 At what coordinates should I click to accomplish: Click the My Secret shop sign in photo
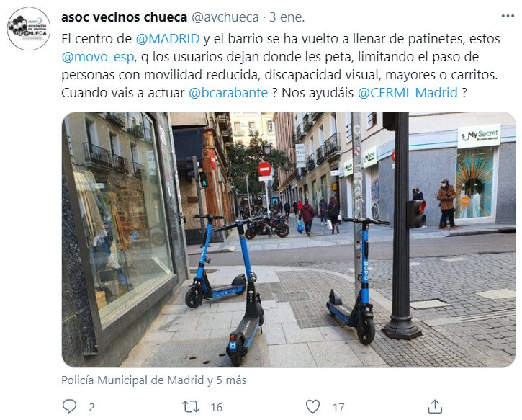479,136
